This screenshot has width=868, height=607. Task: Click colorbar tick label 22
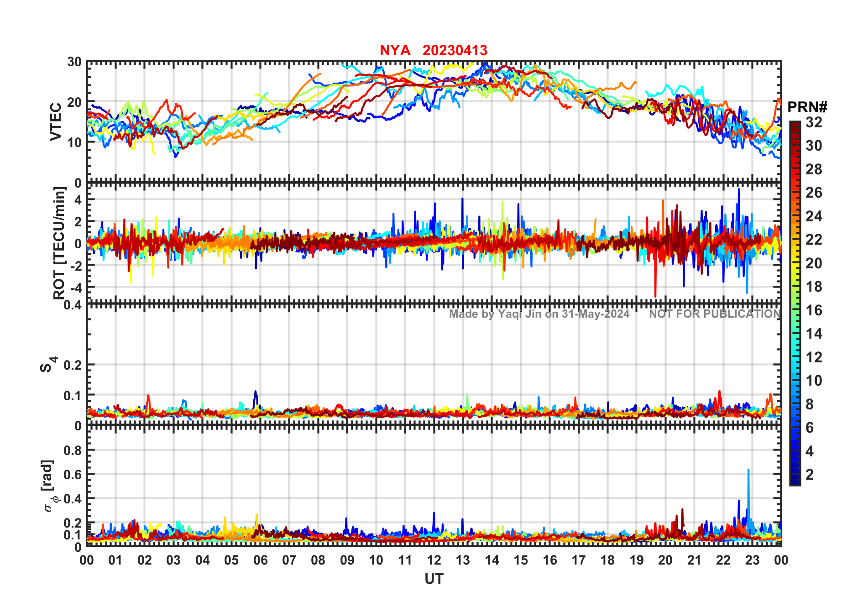pyautogui.click(x=814, y=240)
